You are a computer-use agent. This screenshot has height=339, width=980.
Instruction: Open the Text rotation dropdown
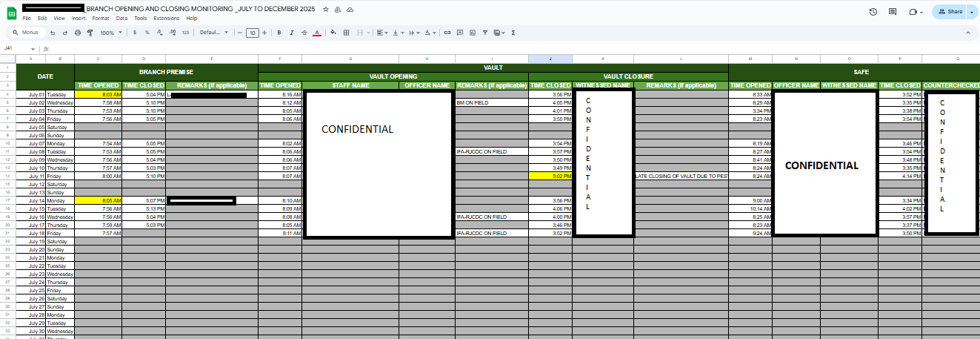coord(430,33)
